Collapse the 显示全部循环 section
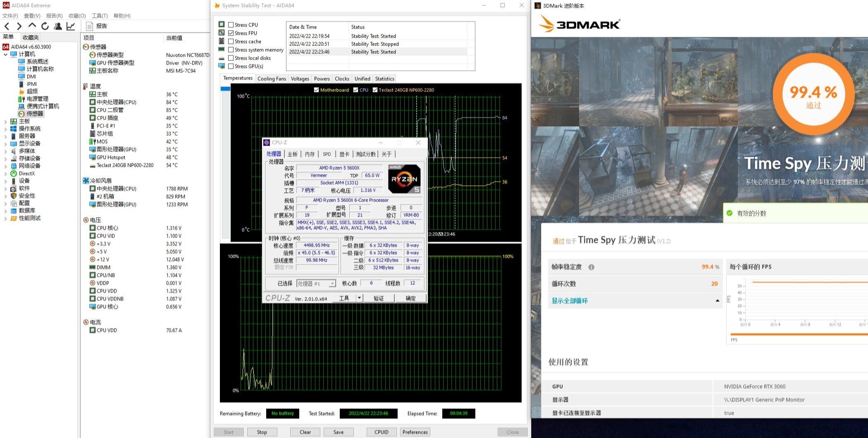 717,301
